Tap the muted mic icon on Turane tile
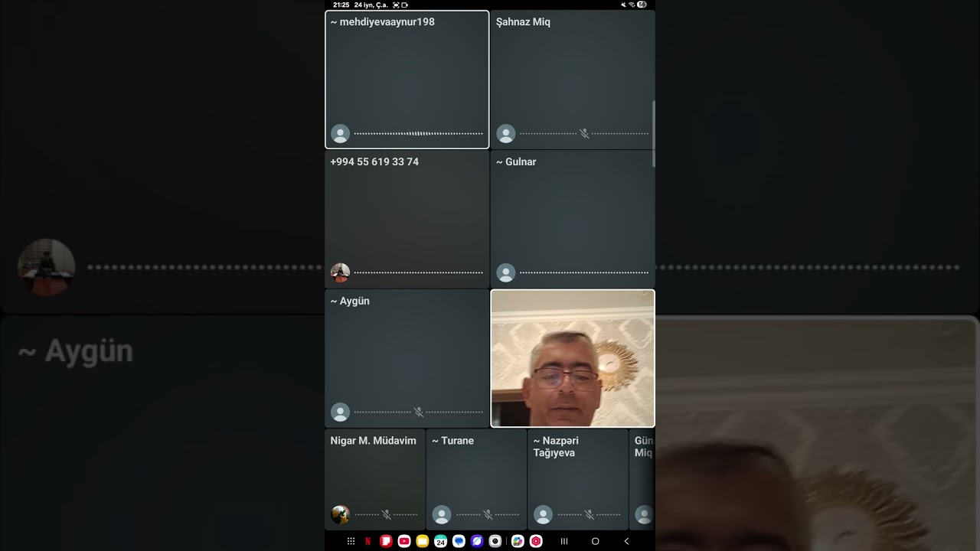This screenshot has height=551, width=980. [x=488, y=515]
